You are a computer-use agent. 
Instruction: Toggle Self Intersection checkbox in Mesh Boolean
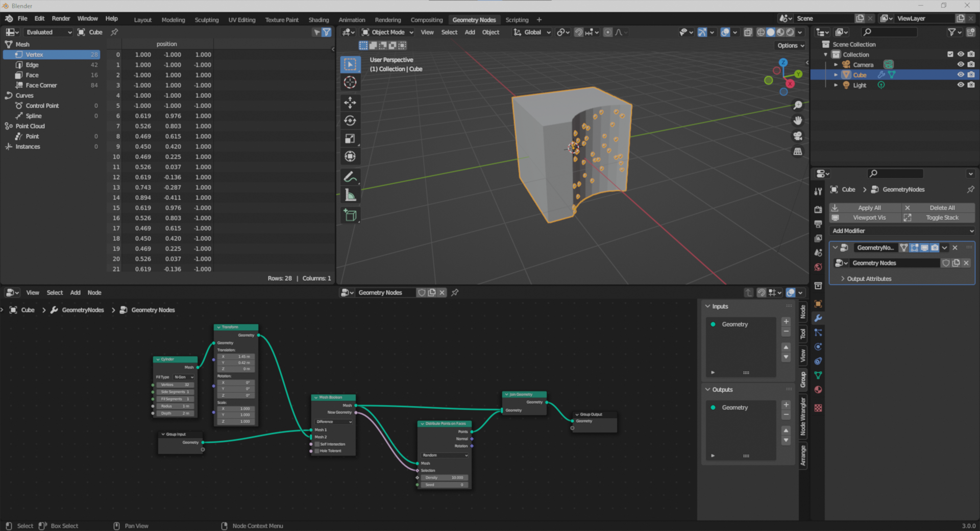[x=317, y=444]
